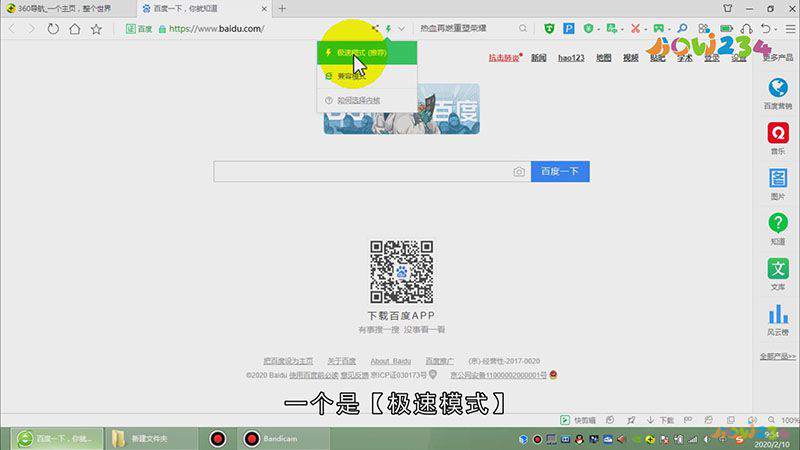Click the share icon in address bar
800x450 pixels.
click(x=375, y=29)
